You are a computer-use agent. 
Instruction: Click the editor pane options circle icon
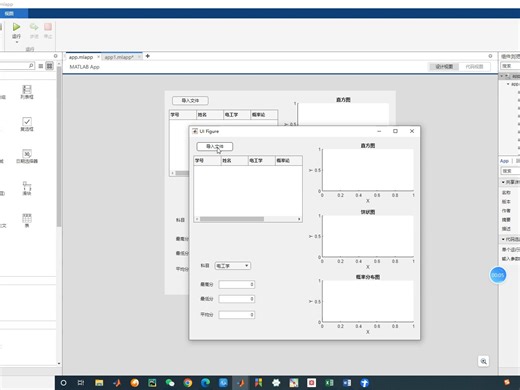point(490,56)
